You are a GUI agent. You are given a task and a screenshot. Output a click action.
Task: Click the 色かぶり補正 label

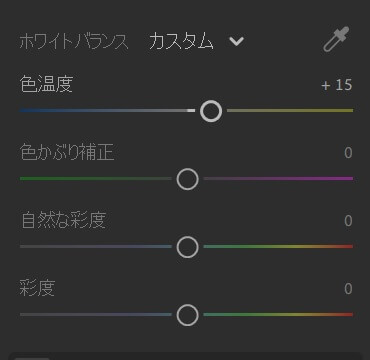(x=67, y=152)
